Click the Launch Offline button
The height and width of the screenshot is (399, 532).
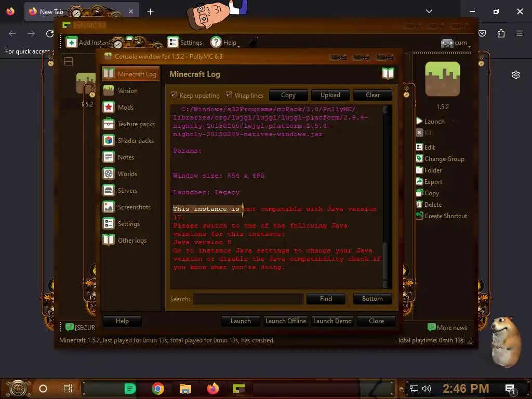click(286, 321)
